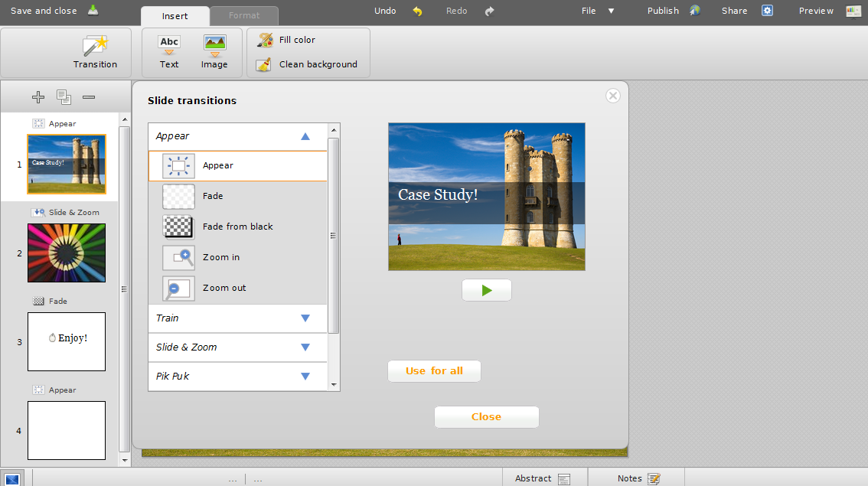Duplicate the selected slide
Screen dimensions: 868x486
point(64,97)
